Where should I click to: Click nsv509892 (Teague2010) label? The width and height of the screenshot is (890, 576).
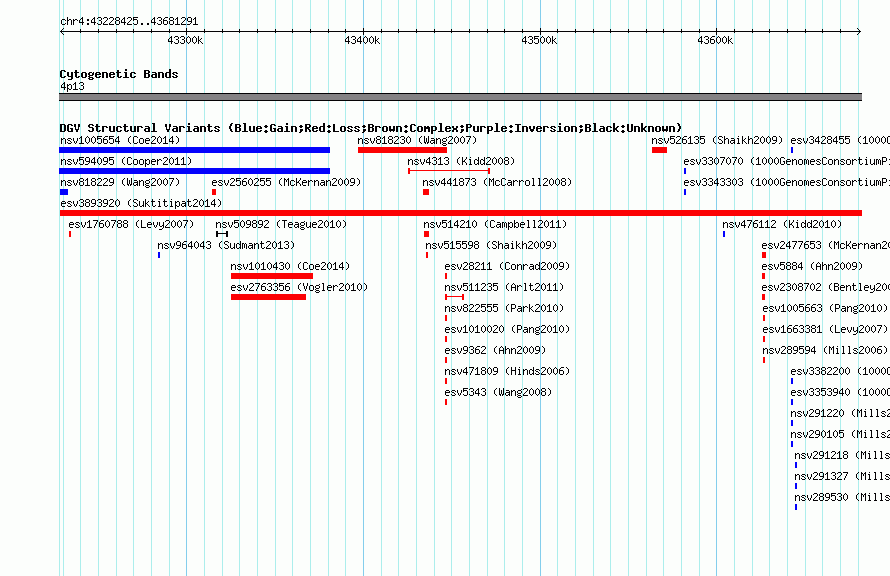coord(281,224)
